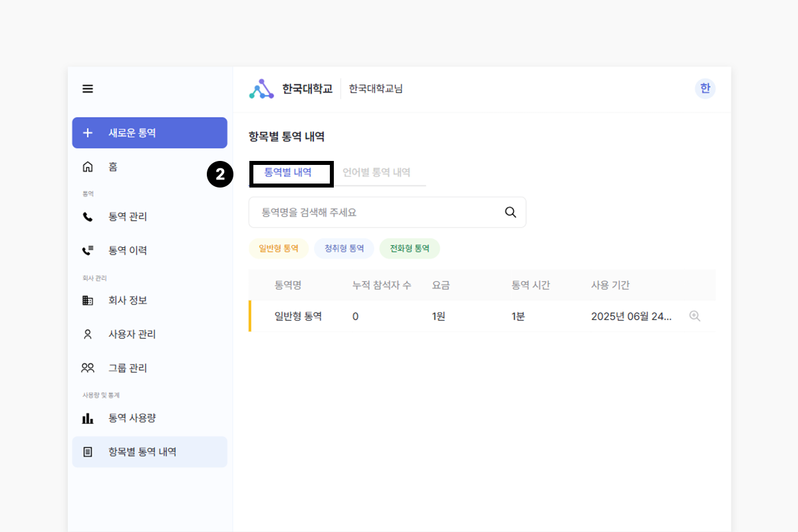Go to 홈 in the sidebar
The image size is (798, 532).
click(150, 167)
